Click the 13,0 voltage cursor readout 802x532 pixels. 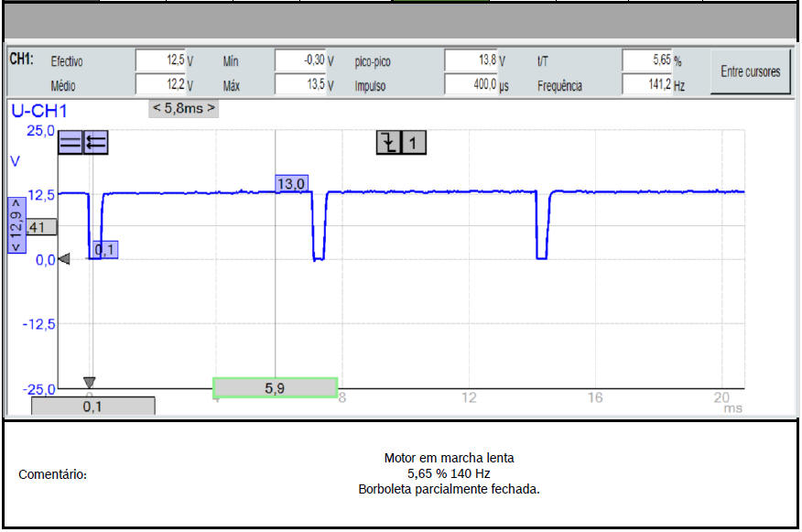coord(292,183)
